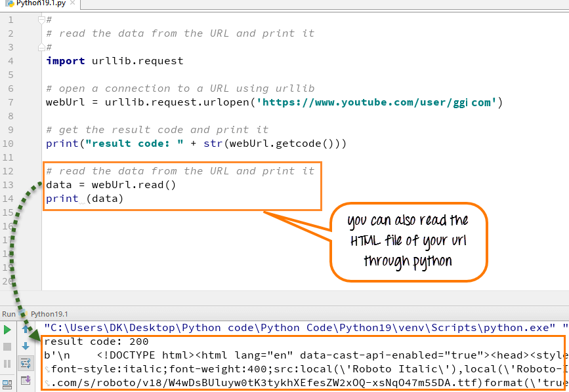Screen dimensions: 569x392
Task: Click the gutter beside line number 10
Action: coord(30,144)
